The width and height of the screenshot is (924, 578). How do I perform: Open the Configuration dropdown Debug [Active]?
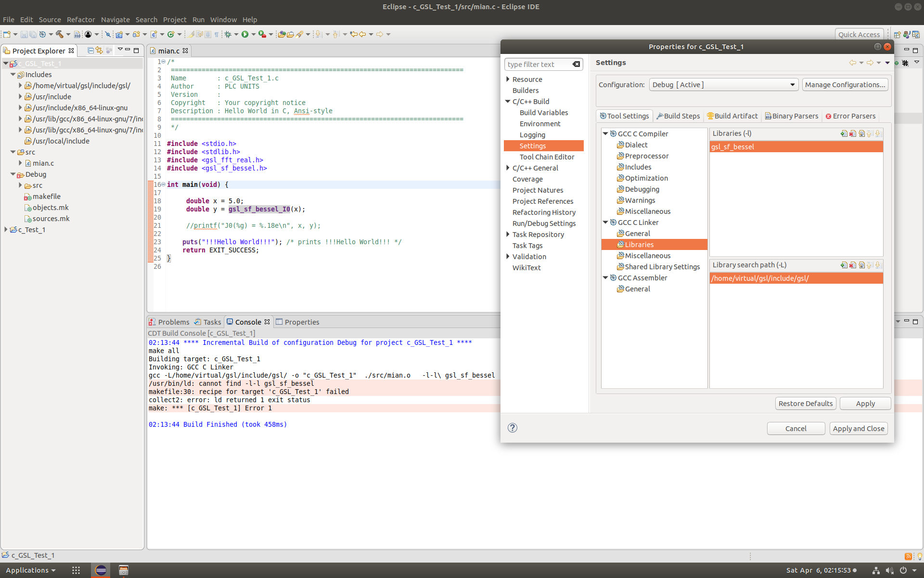[x=723, y=85]
